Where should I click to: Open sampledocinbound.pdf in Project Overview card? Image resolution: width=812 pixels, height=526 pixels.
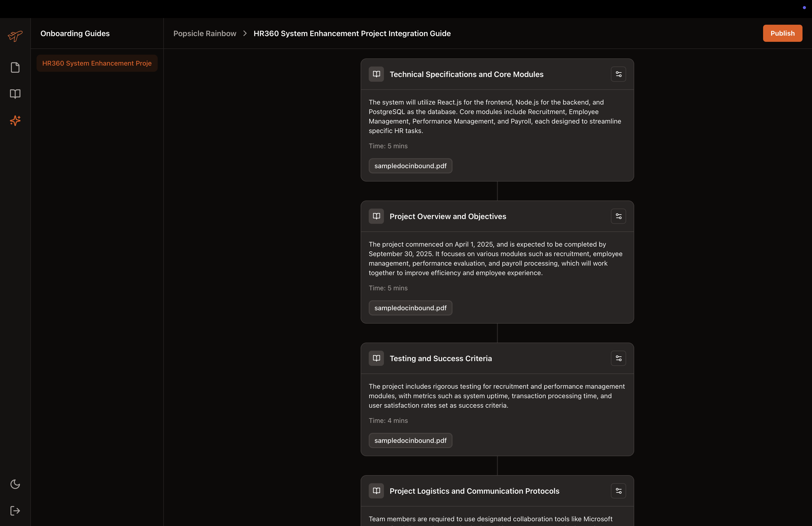point(411,308)
